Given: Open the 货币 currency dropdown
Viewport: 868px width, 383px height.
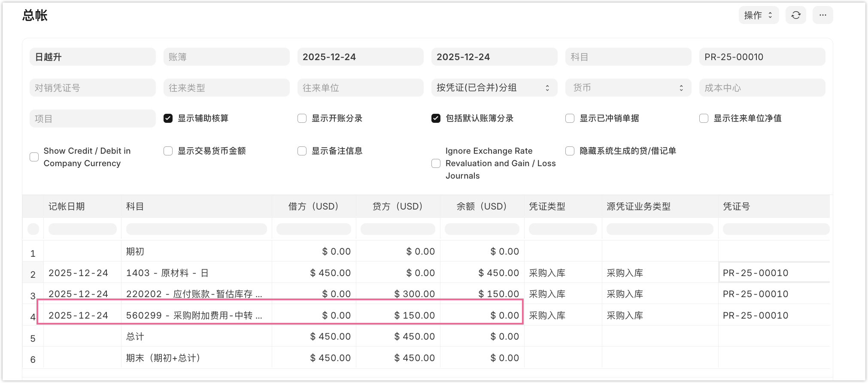Looking at the screenshot, I should point(628,88).
